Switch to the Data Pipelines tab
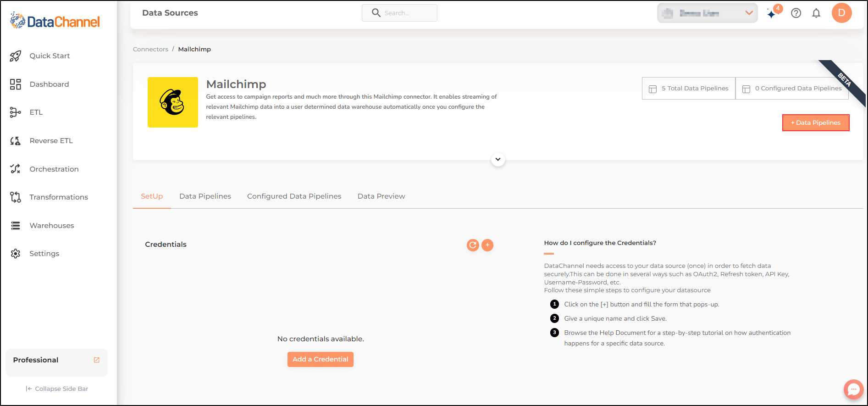 point(205,196)
